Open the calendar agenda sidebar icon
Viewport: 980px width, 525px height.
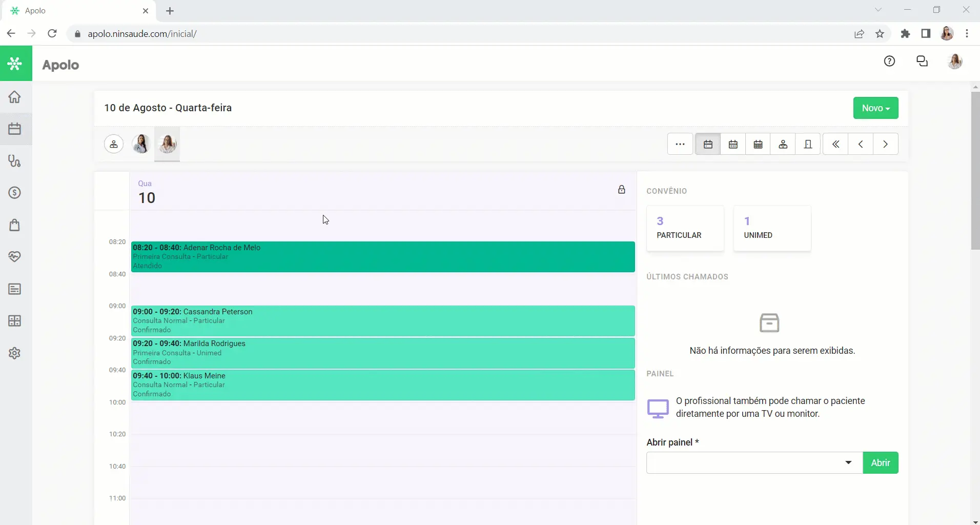(15, 129)
